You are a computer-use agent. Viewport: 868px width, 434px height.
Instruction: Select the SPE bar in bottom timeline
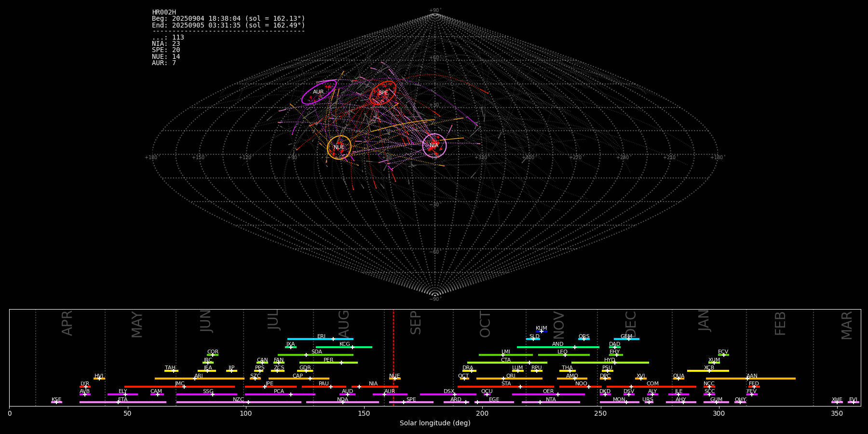click(x=411, y=402)
